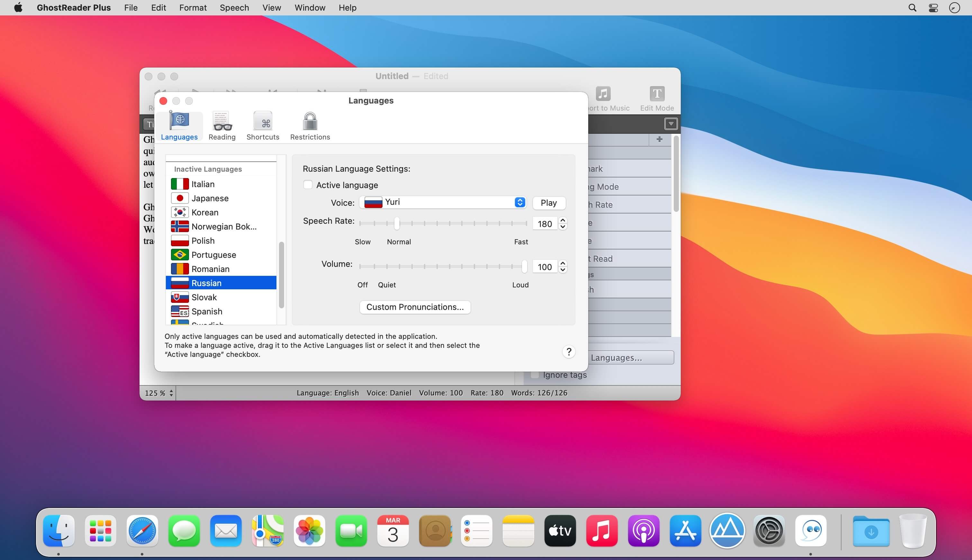Image resolution: width=972 pixels, height=560 pixels.
Task: Open GhostReader Plus icon in the Dock
Action: (x=811, y=530)
